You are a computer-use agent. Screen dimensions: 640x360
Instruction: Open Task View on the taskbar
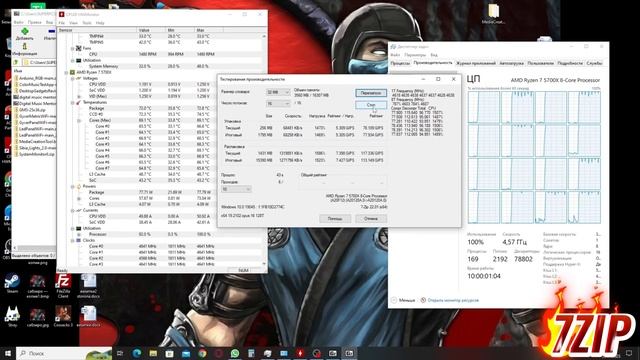click(120, 353)
